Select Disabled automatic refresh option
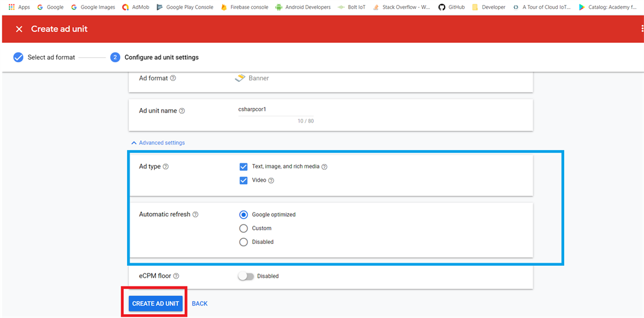This screenshot has height=318, width=644. [243, 242]
